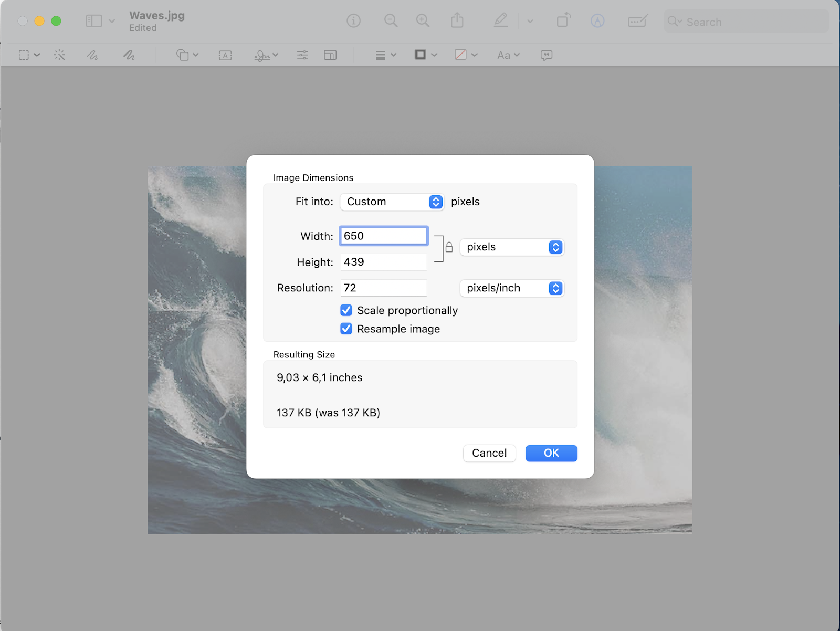Click into the Height input field
Viewport: 840px width, 631px height.
384,262
